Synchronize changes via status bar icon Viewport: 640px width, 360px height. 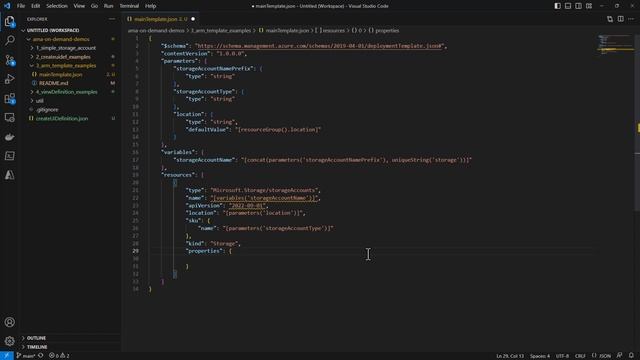click(41, 356)
